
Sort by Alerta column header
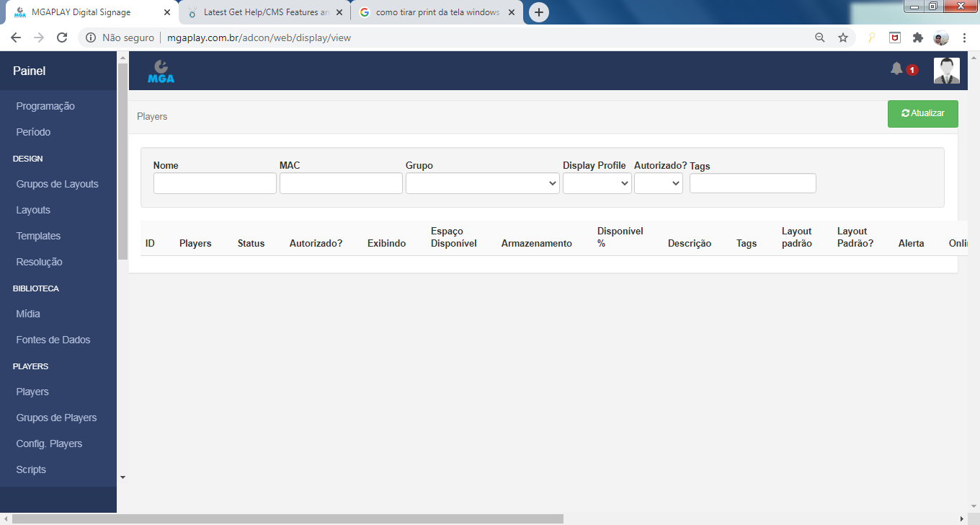pyautogui.click(x=911, y=243)
